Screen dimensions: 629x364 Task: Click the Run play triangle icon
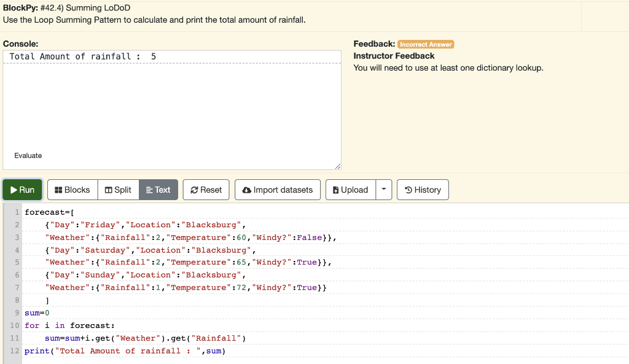14,190
